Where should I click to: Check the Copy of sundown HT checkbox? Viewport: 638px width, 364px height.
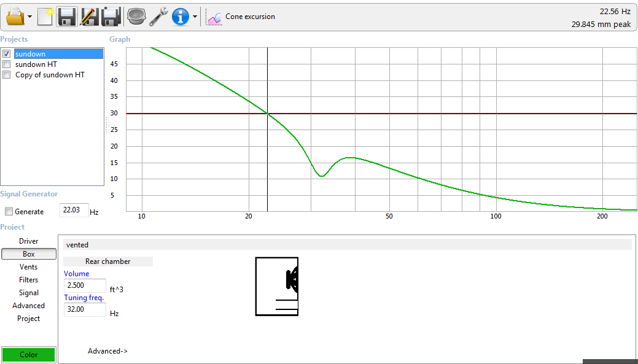tap(7, 75)
